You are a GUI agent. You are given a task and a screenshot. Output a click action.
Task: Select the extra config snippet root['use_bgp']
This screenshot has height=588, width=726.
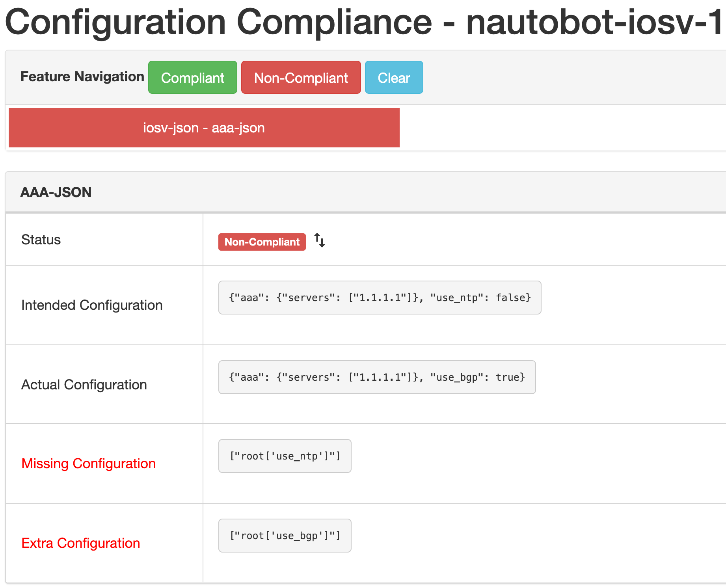pyautogui.click(x=285, y=535)
